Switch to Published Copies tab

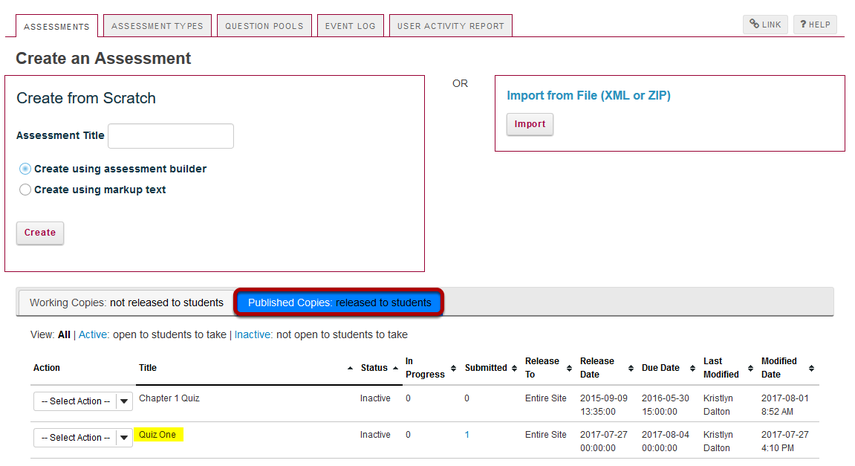point(339,302)
